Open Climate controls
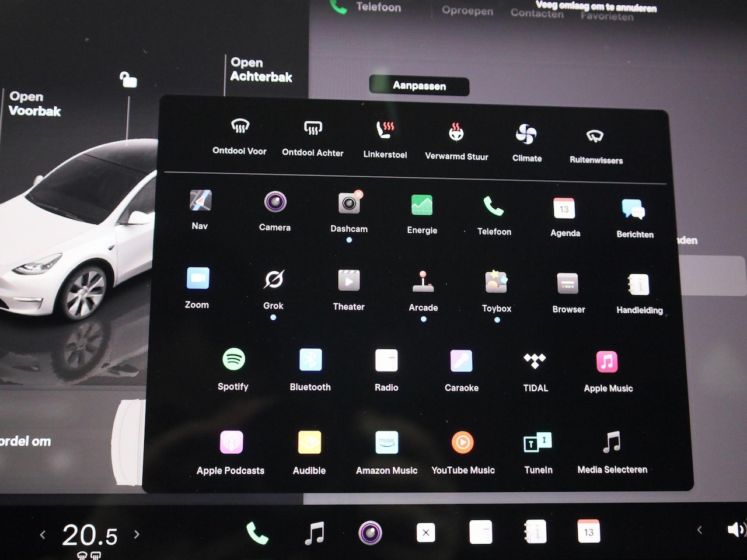 tap(526, 143)
